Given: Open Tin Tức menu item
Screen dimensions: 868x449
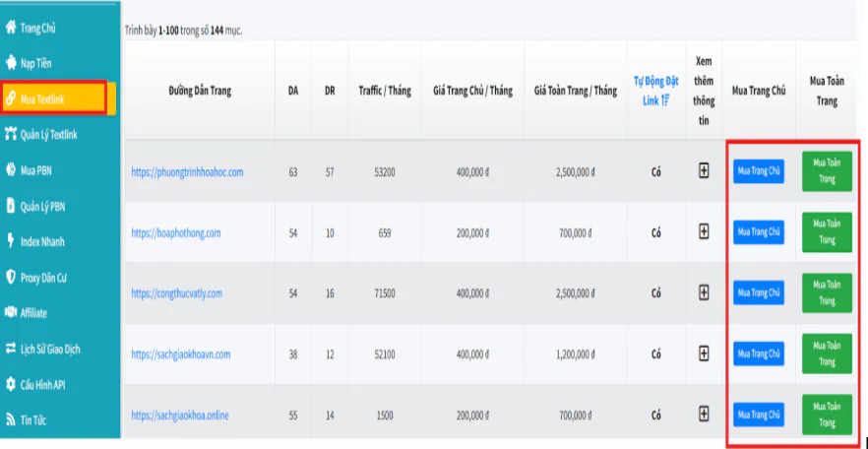Looking at the screenshot, I should 33,420.
